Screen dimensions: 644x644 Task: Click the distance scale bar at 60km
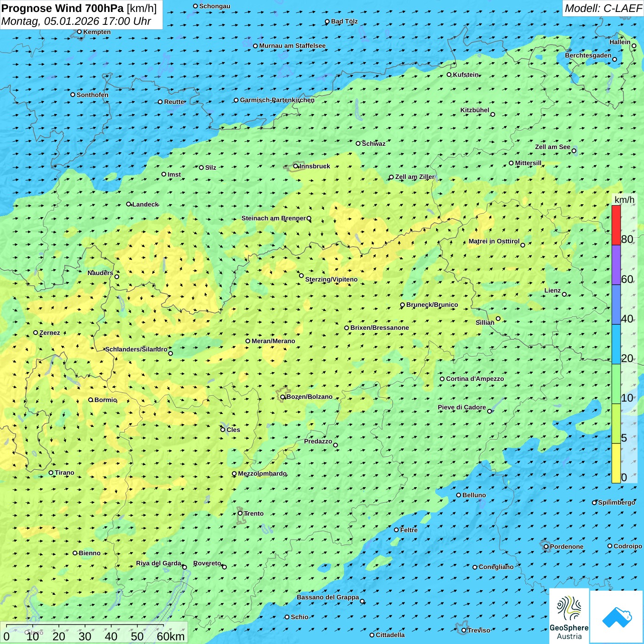[x=170, y=636]
